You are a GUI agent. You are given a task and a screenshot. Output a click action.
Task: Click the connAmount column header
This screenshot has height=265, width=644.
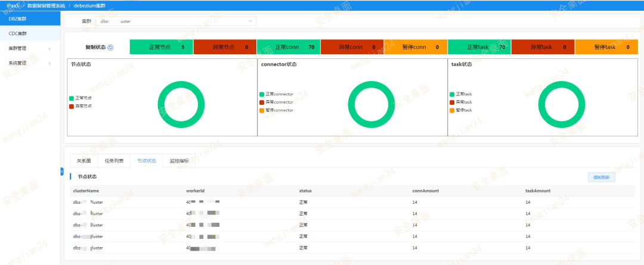(426, 191)
